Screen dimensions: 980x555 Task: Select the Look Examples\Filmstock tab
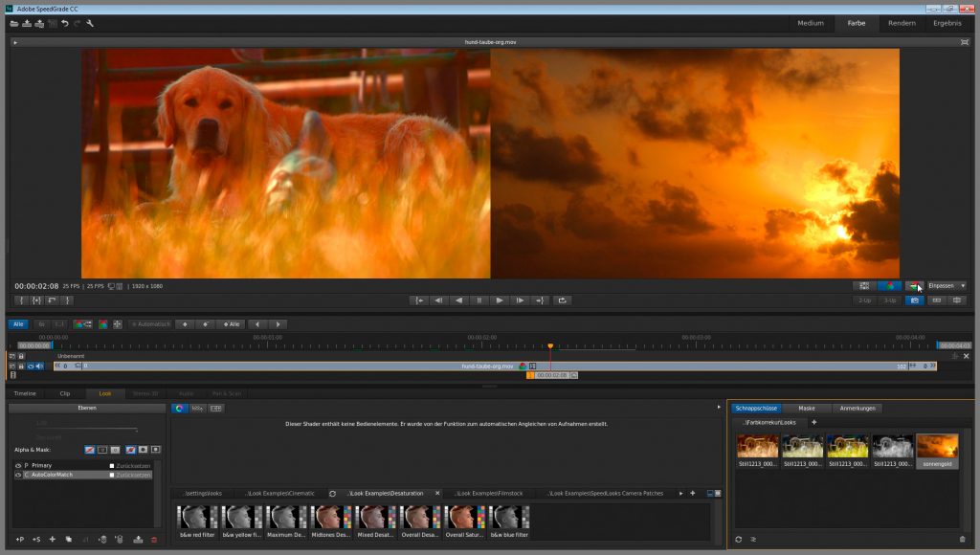(x=490, y=493)
